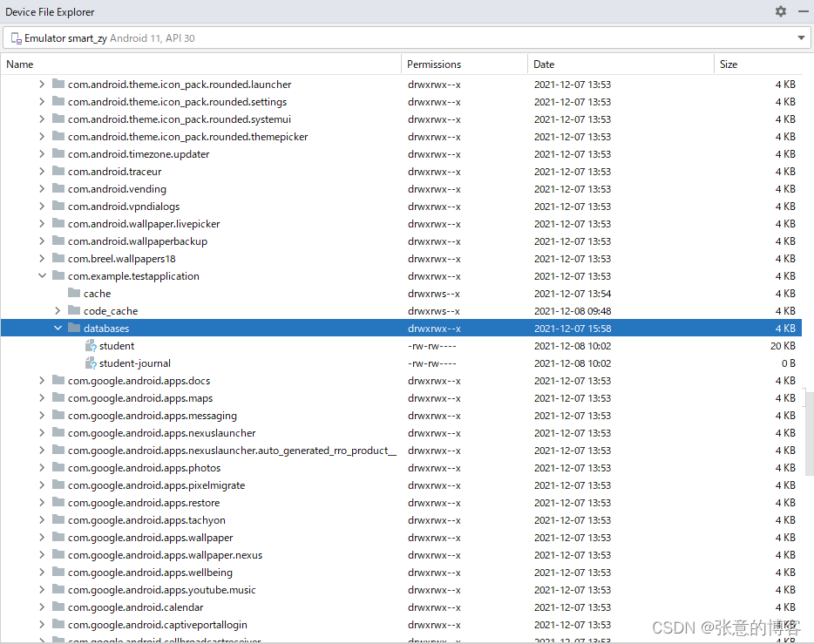Click folder icon of com.google.android.apps.photos
Viewport: 814px width, 644px height.
click(x=58, y=467)
